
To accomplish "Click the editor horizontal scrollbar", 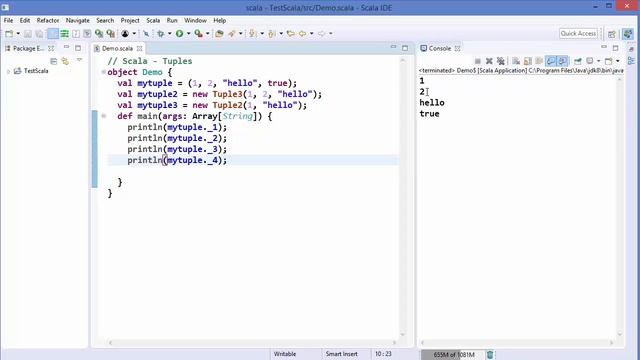I will [x=252, y=343].
